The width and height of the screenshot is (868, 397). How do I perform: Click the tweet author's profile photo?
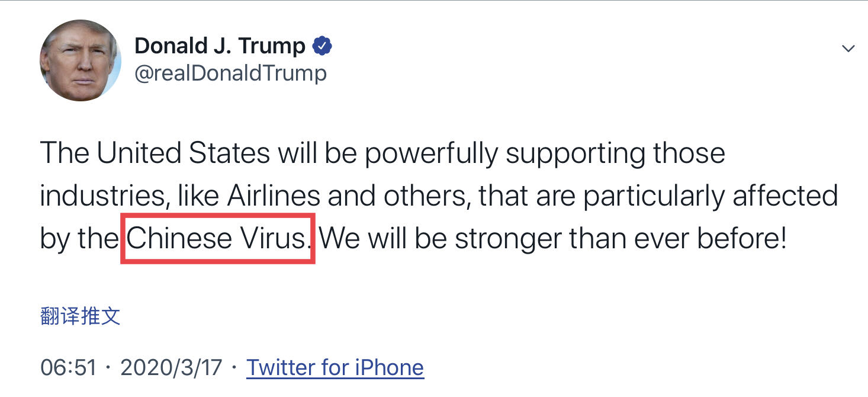(81, 60)
